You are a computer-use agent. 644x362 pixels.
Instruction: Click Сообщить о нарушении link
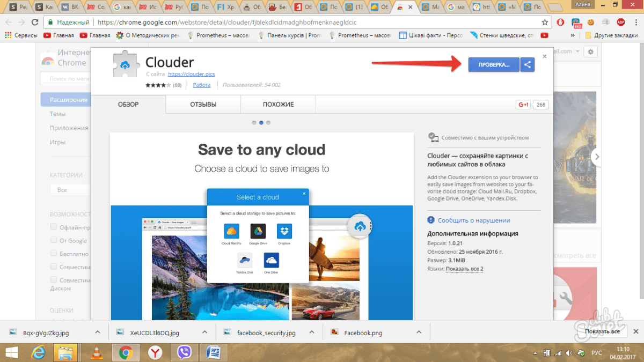click(474, 220)
